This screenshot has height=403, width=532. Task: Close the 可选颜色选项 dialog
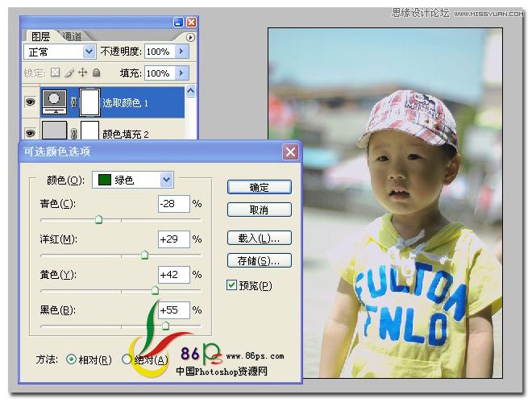[x=290, y=152]
